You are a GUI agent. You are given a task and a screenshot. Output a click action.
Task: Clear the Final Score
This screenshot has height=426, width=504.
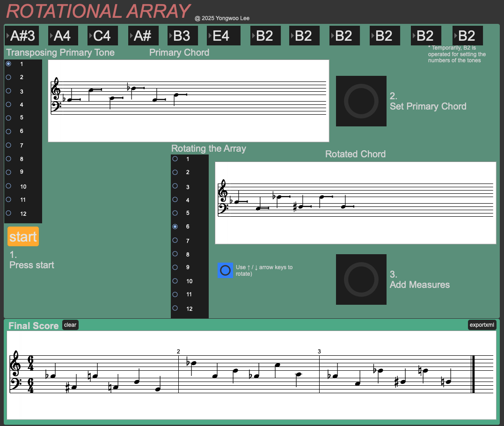point(70,325)
